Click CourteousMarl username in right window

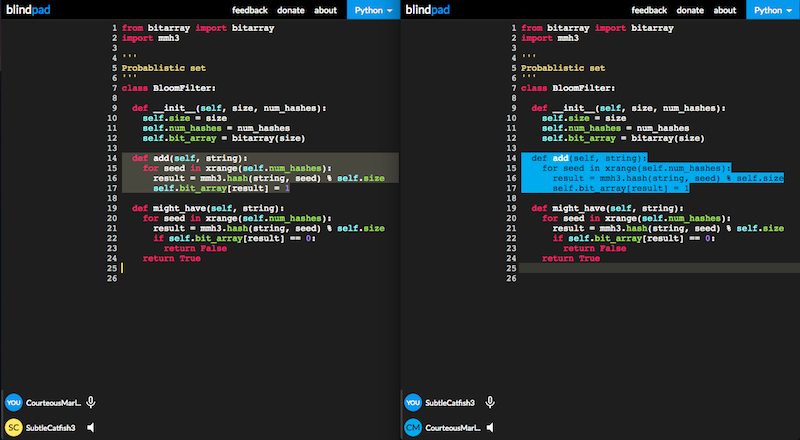point(453,428)
